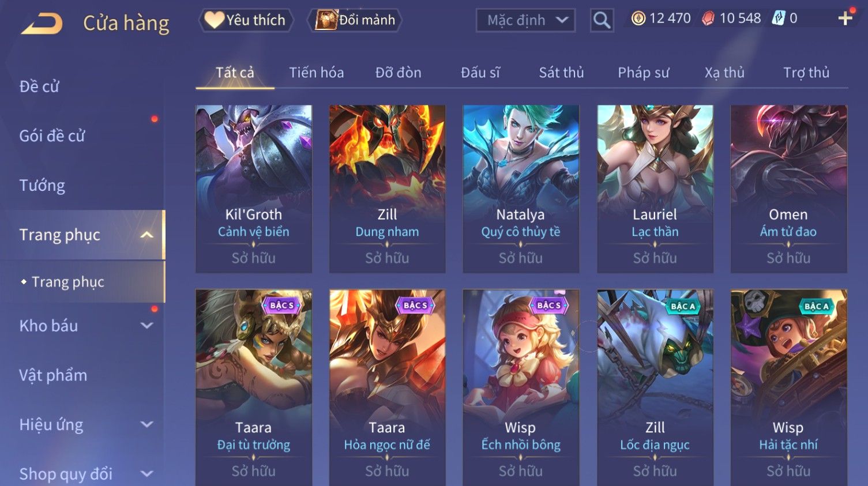Open the search magnifier icon
The image size is (868, 486).
pos(602,21)
